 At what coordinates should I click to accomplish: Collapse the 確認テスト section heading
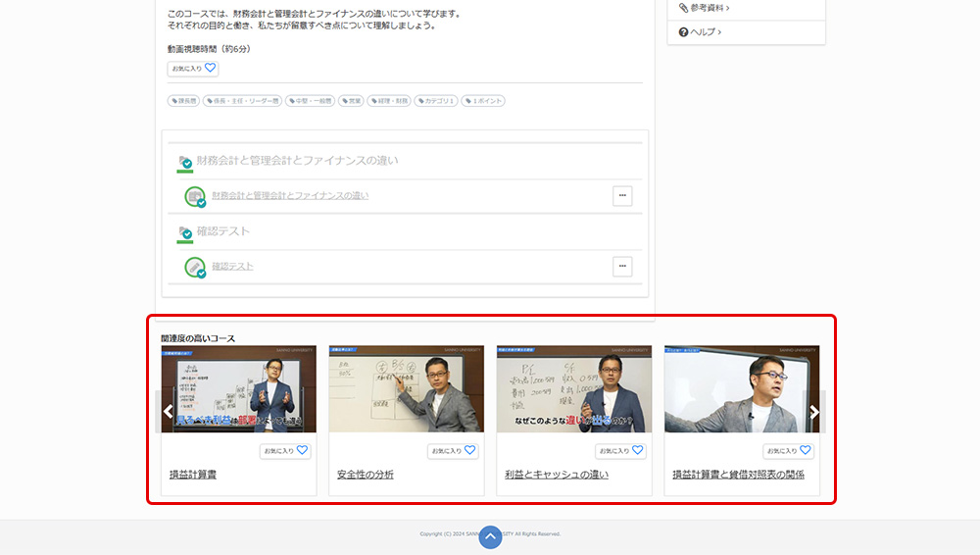click(x=223, y=231)
